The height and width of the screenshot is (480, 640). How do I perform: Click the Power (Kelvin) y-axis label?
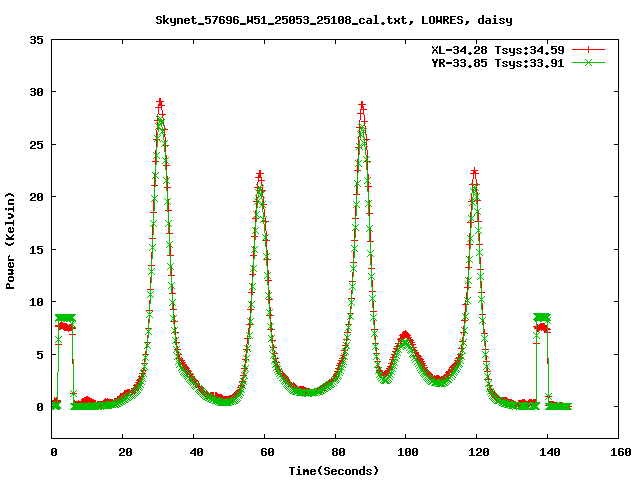(10, 241)
